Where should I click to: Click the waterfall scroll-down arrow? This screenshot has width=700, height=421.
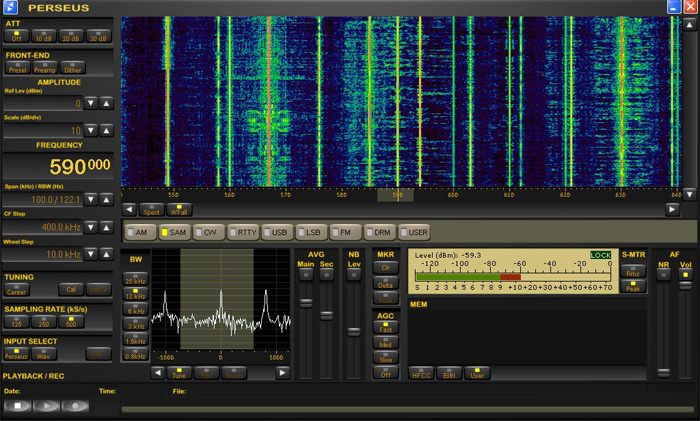tap(689, 194)
